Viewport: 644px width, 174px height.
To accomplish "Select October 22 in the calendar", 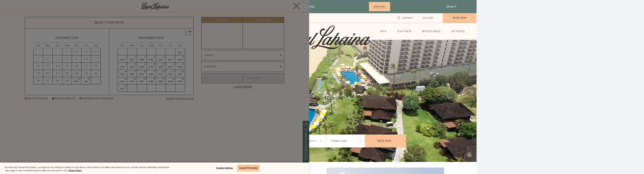I will pyautogui.click(x=67, y=73).
